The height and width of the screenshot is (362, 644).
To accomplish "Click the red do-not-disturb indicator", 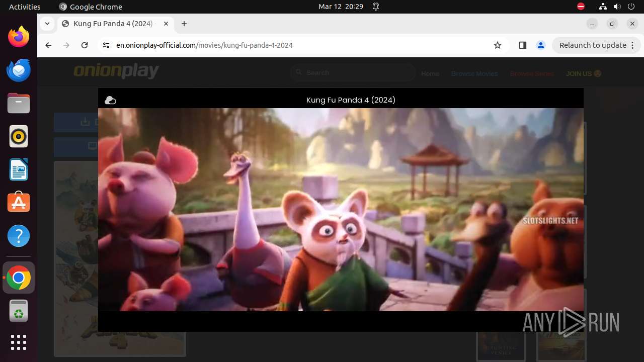I will point(581,7).
